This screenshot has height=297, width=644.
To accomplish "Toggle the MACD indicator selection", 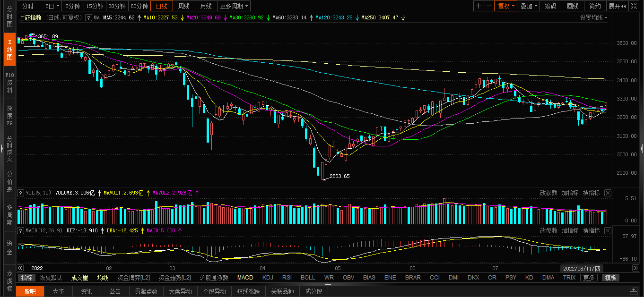I will 245,278.
